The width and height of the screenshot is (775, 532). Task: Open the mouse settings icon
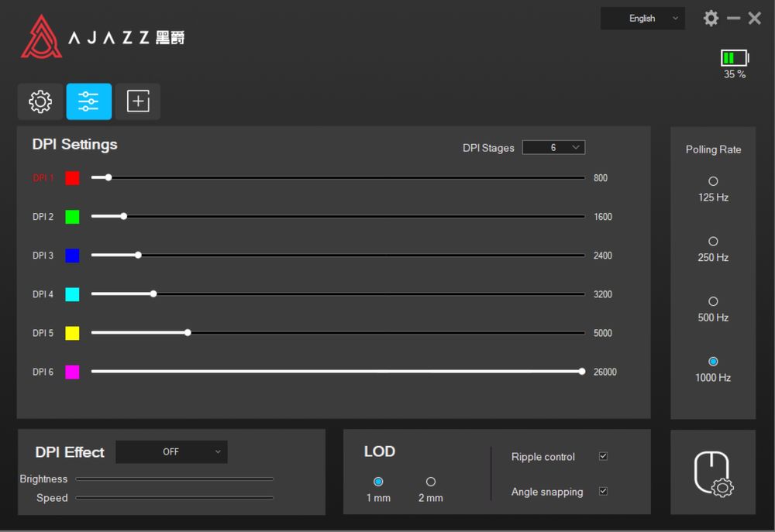713,473
